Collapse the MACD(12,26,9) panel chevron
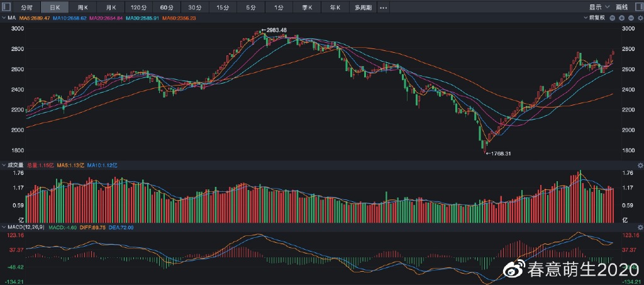 4,226
